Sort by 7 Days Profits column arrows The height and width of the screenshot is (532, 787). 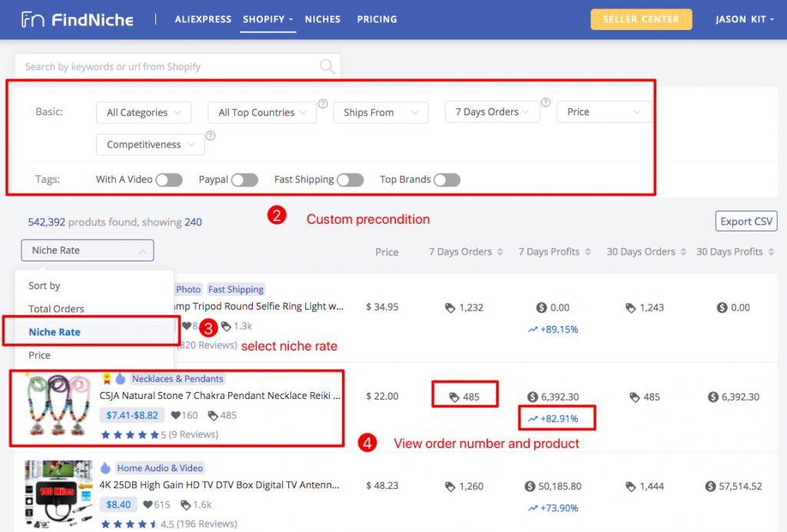pyautogui.click(x=588, y=252)
